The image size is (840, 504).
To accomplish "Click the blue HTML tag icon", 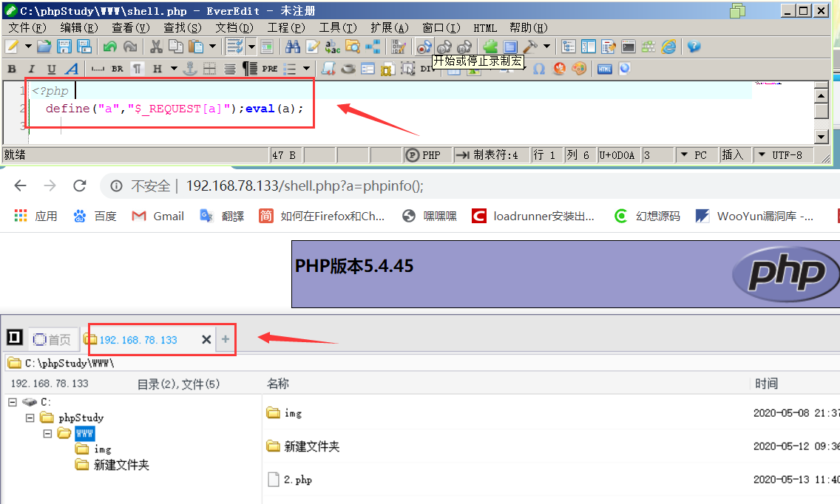I will [x=605, y=69].
